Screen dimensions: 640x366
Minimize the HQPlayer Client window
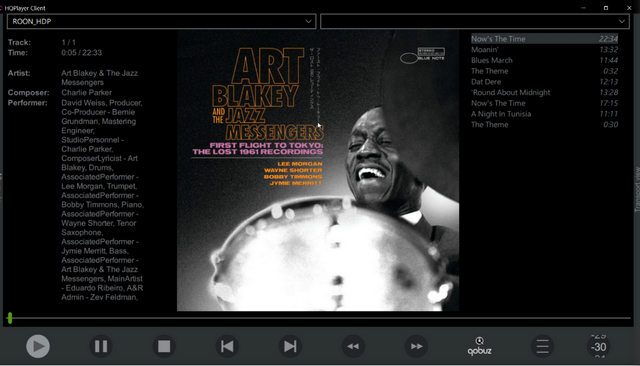click(584, 8)
